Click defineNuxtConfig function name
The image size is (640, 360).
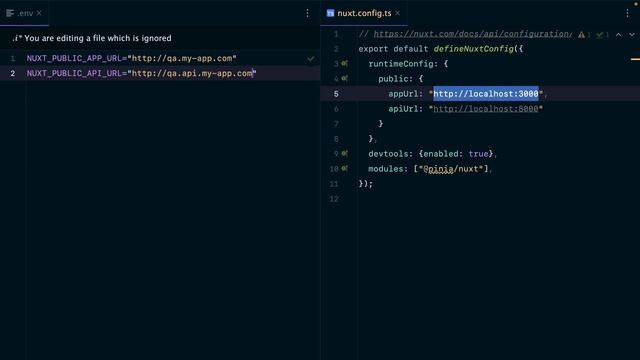point(473,49)
